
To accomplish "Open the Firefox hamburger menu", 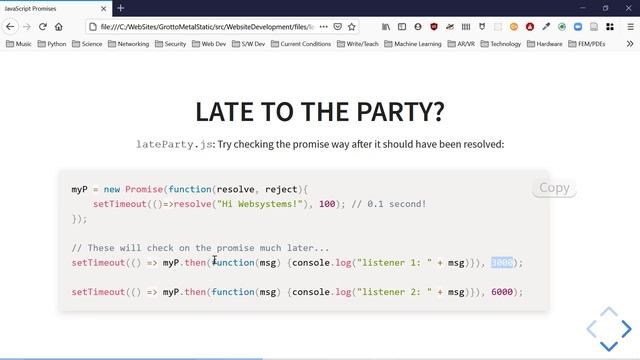I will tap(630, 27).
